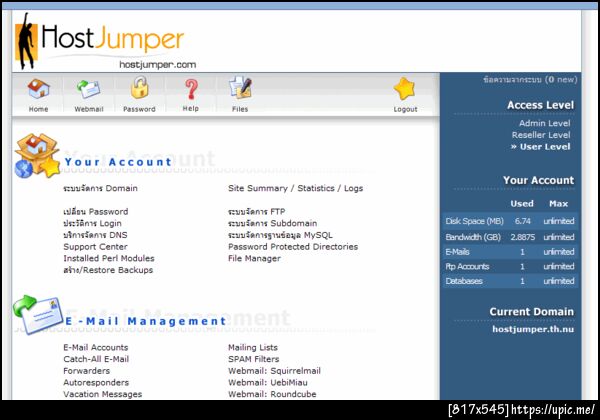Open Password Protected Directories
This screenshot has width=600, height=420.
[293, 247]
